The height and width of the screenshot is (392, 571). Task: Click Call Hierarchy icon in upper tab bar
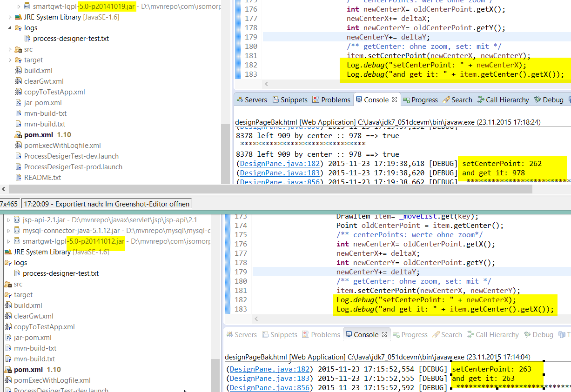coord(481,100)
